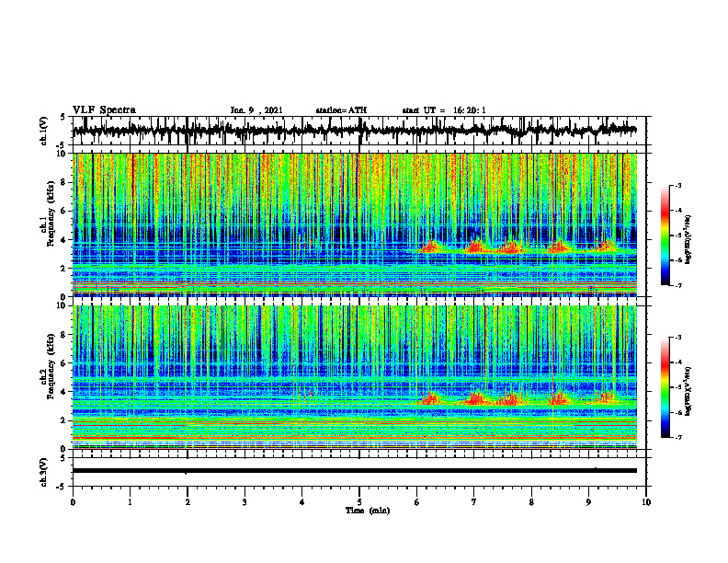
Task: Click time axis tick label "1"
Action: pyautogui.click(x=130, y=502)
